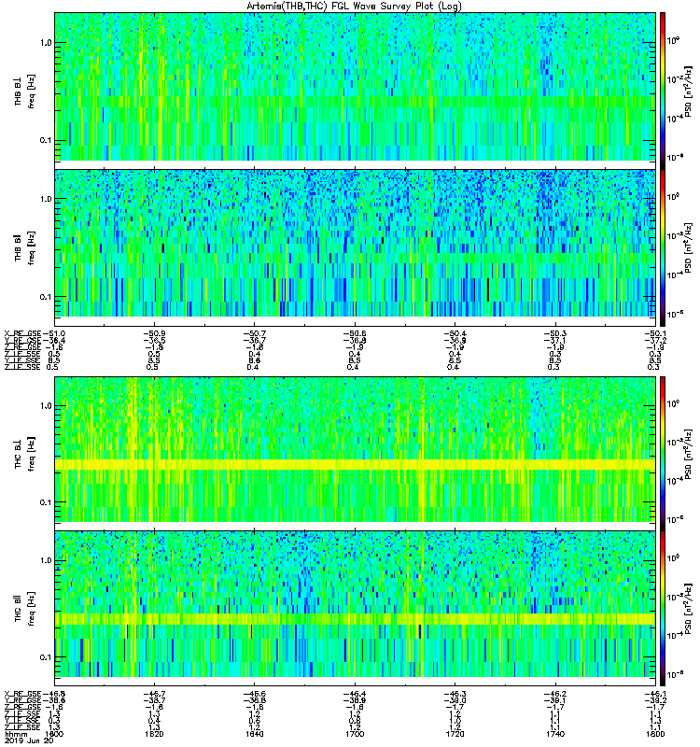Click the color bar of the THB B-parallel panel
The image size is (700, 747).
[663, 247]
